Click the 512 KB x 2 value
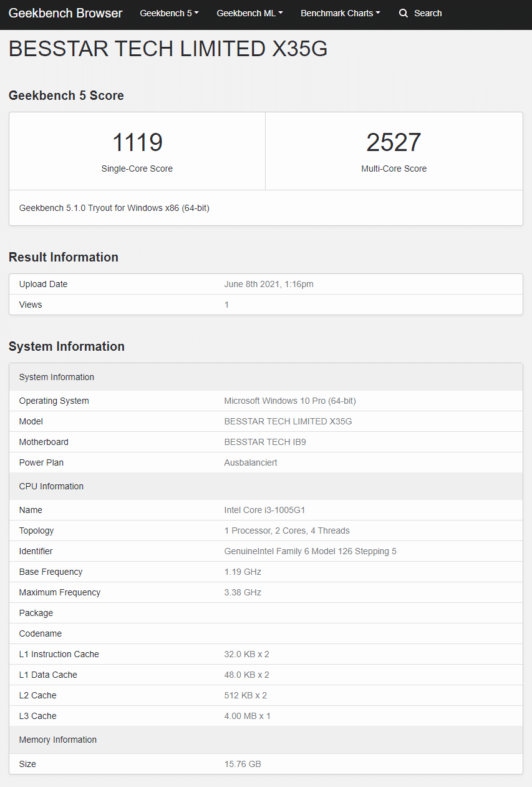The image size is (532, 787). point(246,695)
